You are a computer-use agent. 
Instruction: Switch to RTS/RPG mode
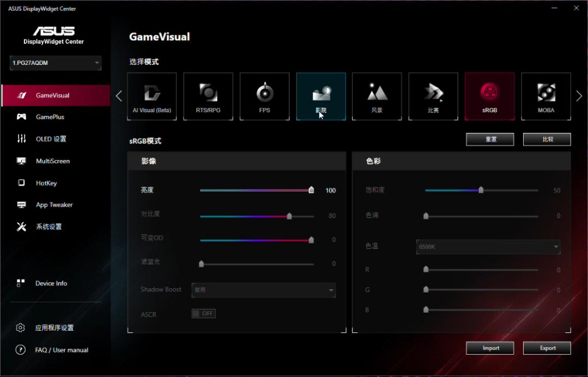coord(208,96)
